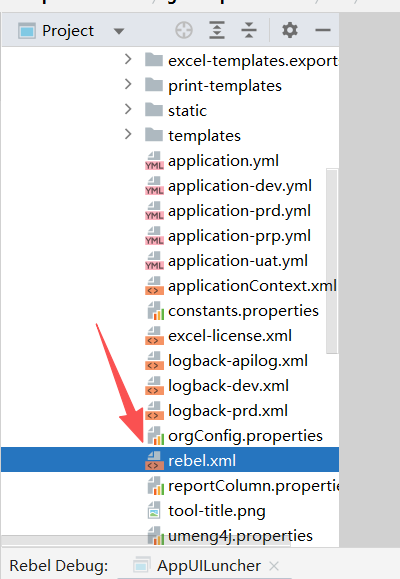Click the excel-templates.export folder name
The height and width of the screenshot is (579, 400).
tap(253, 61)
